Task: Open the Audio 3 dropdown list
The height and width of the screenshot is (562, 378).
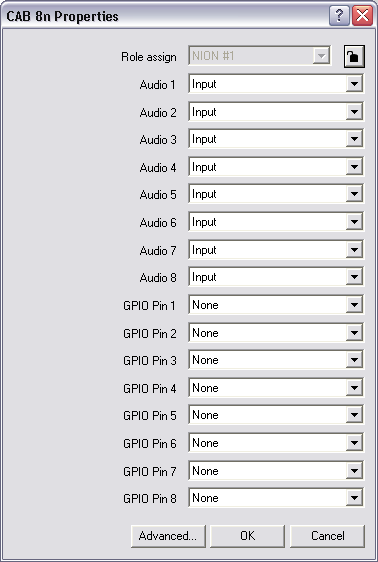Action: pyautogui.click(x=354, y=139)
